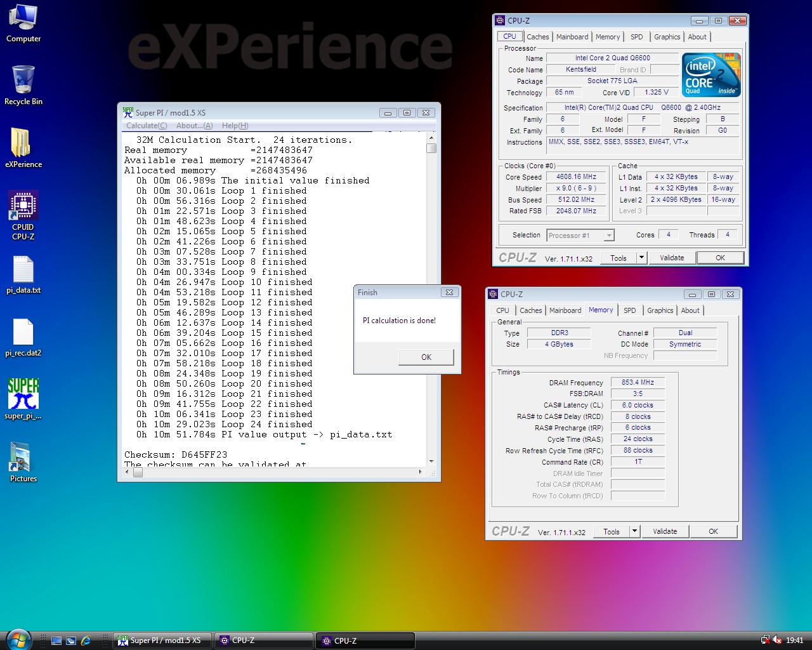Click the Core Speed value 4608.16 MHz
This screenshot has height=650, width=812.
click(x=576, y=177)
